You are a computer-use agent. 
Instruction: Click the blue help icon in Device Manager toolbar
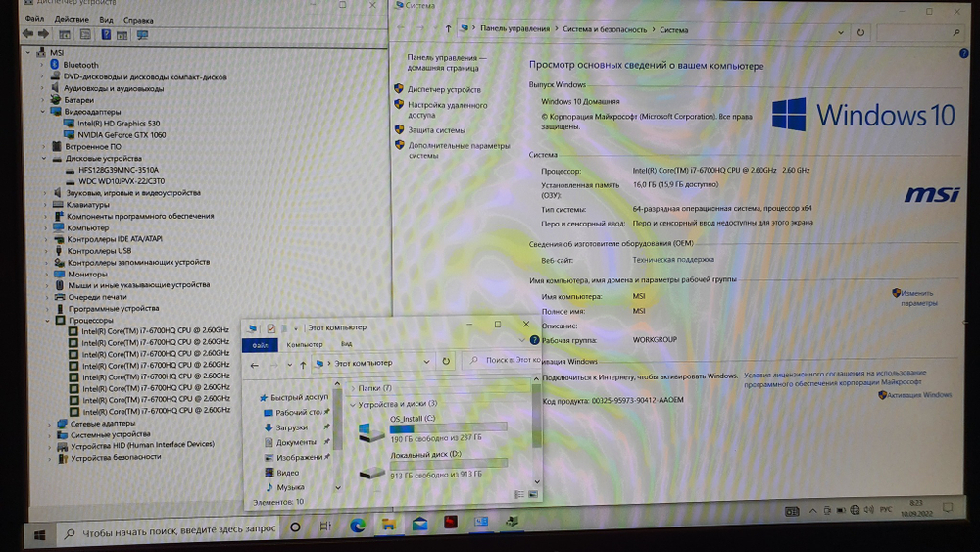tap(106, 35)
